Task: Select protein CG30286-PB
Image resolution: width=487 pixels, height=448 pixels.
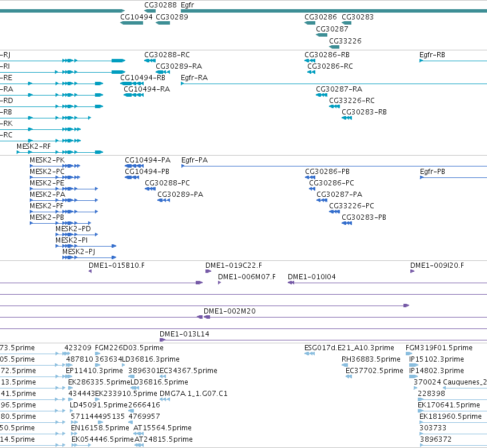Action: [327, 172]
